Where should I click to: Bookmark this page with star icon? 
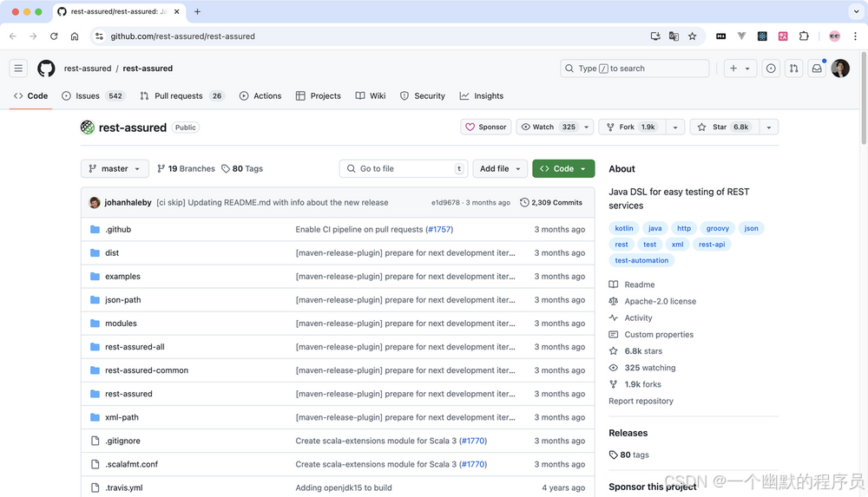pos(692,36)
